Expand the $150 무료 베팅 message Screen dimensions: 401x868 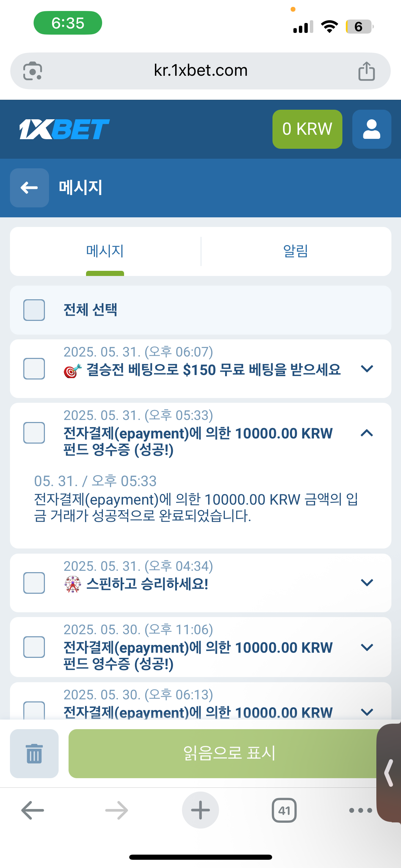tap(367, 369)
